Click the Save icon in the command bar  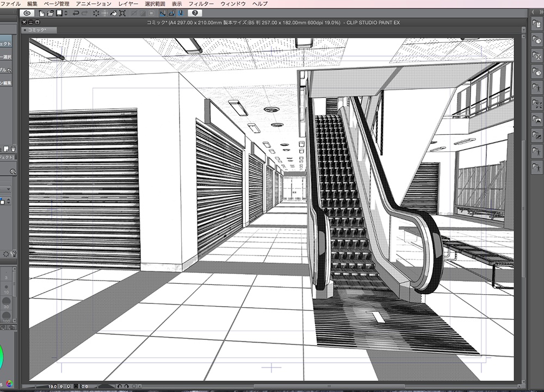pos(59,14)
